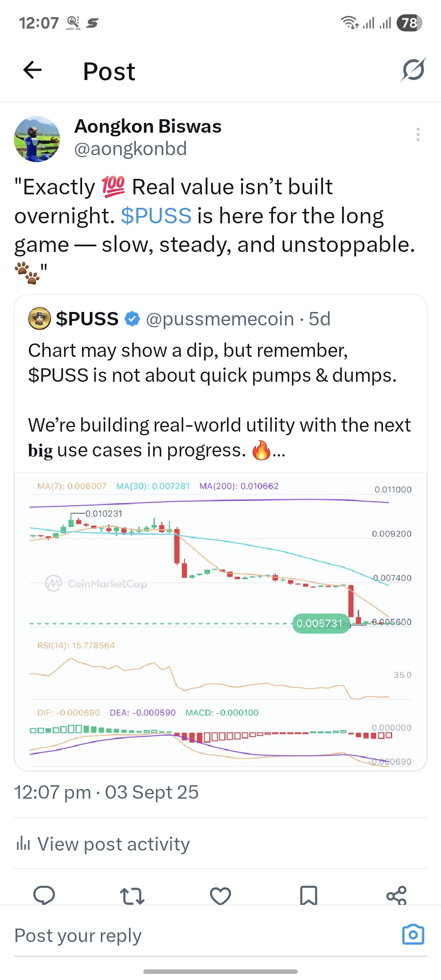Screen dimensions: 441x980
Task: Tap the repost arrows icon
Action: click(132, 895)
